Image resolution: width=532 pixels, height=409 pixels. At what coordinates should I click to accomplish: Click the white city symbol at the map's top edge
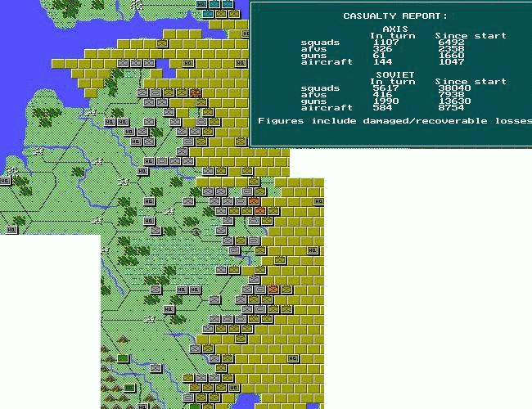137,4
